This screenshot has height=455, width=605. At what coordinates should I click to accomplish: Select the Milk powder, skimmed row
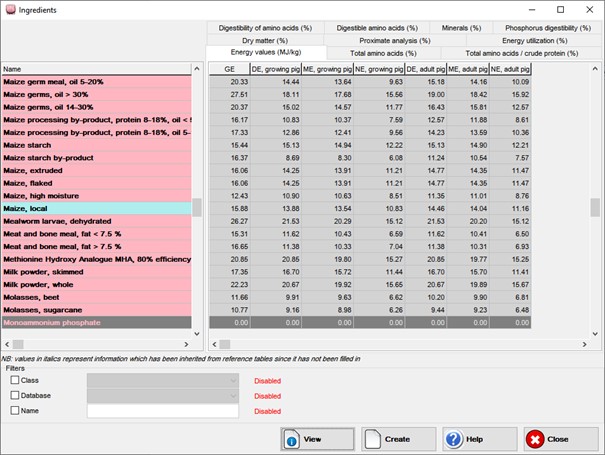coord(96,272)
